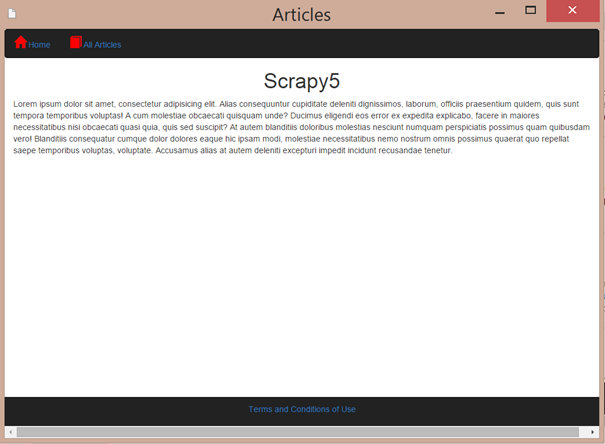The height and width of the screenshot is (444, 605).
Task: Click the paragraph's final word tenetur
Action: (438, 151)
